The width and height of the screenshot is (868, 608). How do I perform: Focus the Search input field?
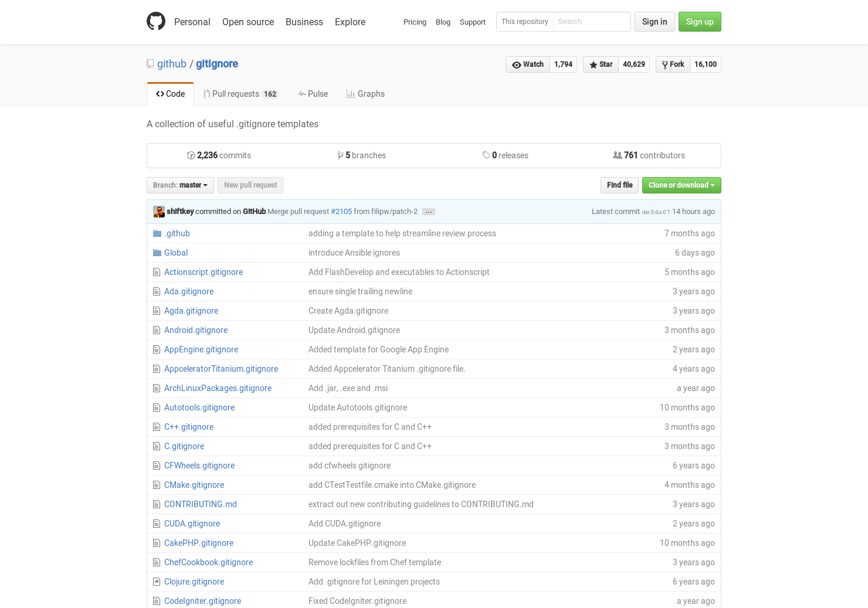(592, 22)
